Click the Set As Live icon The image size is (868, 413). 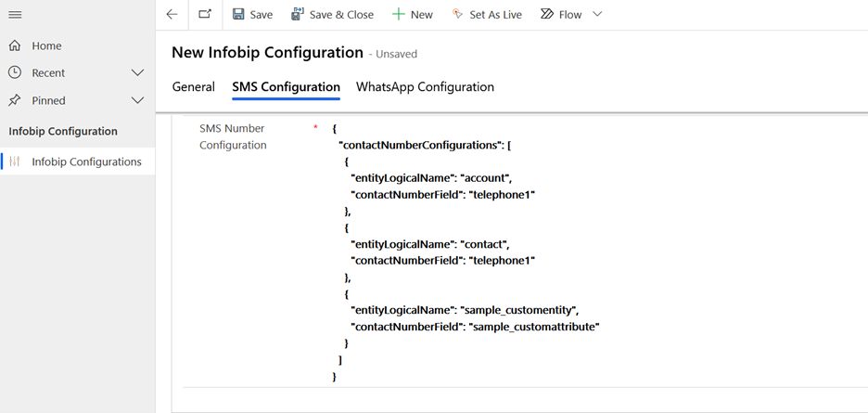(456, 15)
